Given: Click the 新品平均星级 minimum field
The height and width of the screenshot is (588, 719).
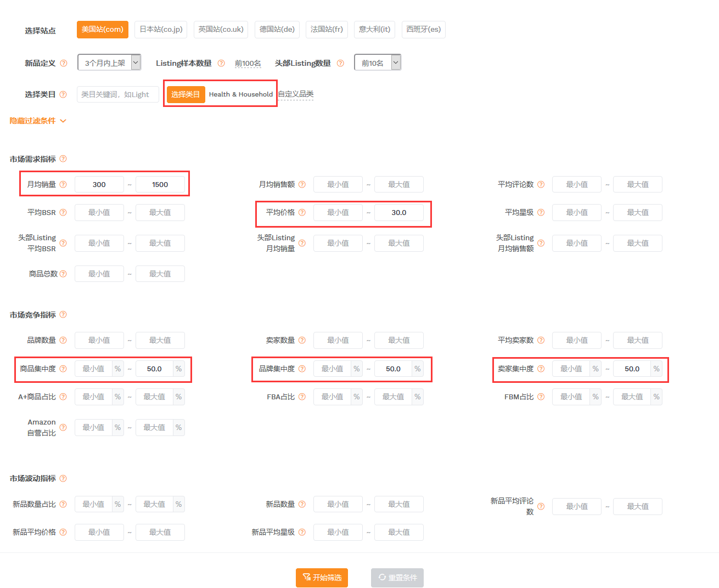Looking at the screenshot, I should 338,532.
